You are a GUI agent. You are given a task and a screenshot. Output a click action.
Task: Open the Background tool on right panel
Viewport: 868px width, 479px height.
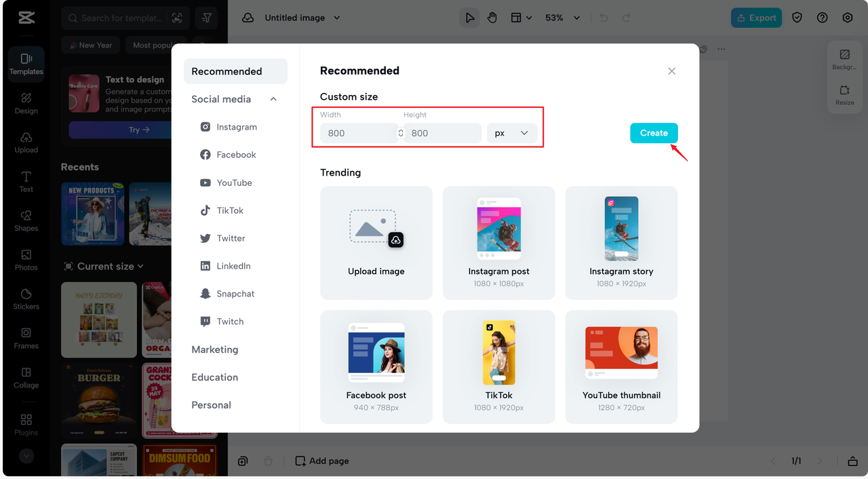[x=844, y=59]
